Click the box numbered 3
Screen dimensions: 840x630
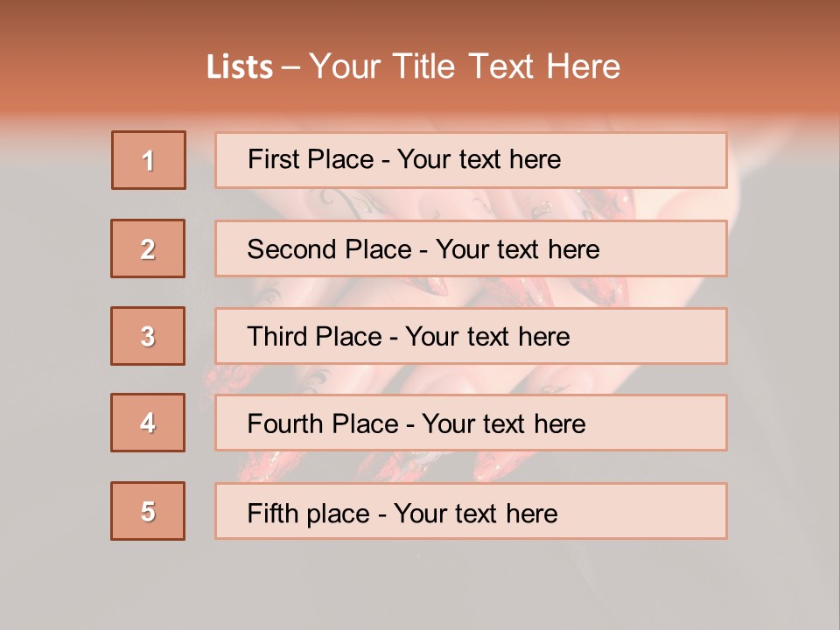pos(148,336)
